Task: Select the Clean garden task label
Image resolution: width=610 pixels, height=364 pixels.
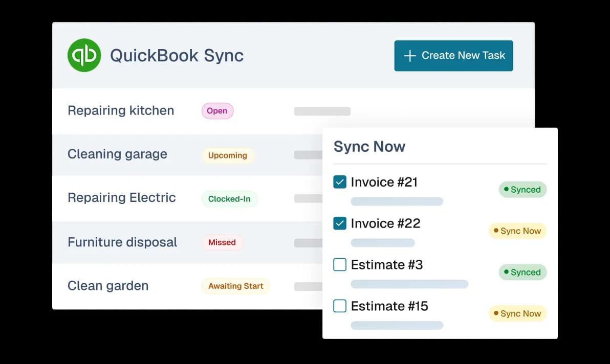Action: [x=108, y=286]
